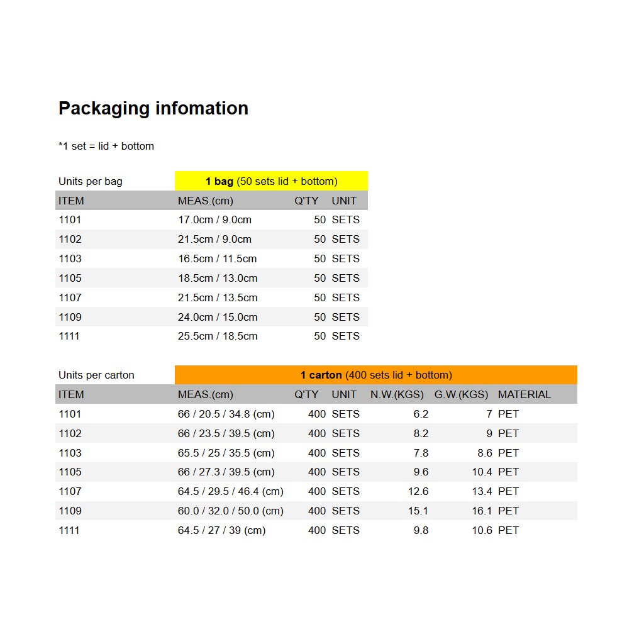Viewport: 644px width, 644px height.
Task: Click the yellow "1 bag" banner
Action: tap(271, 181)
